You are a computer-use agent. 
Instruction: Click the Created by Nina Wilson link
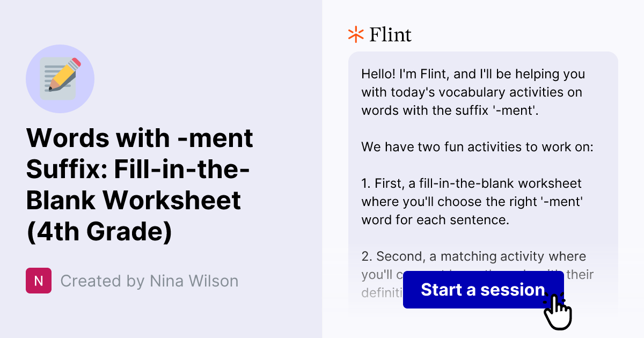pos(149,281)
